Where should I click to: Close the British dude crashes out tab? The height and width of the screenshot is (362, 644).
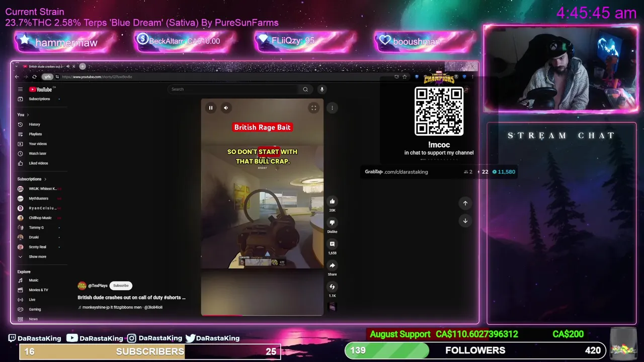tap(73, 66)
